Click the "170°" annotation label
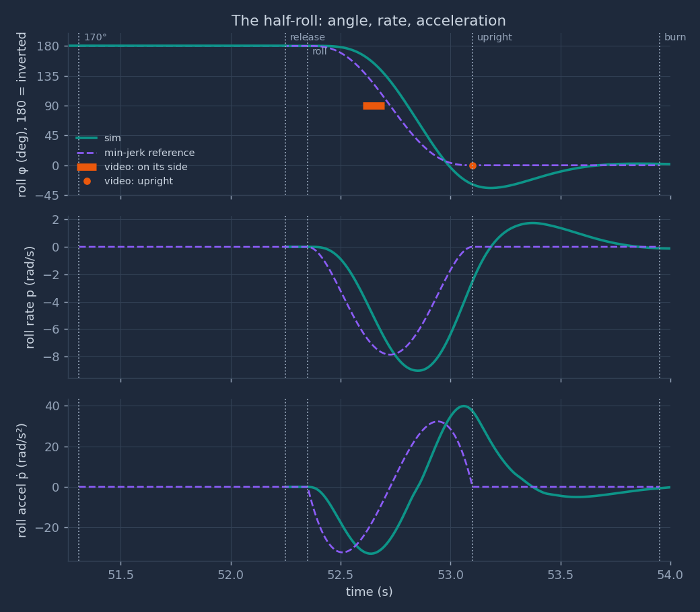The width and height of the screenshot is (700, 612). 96,38
